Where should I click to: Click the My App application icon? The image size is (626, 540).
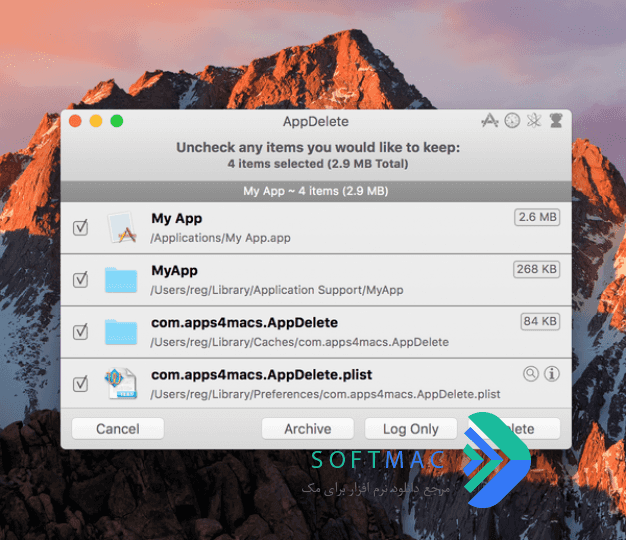click(122, 227)
